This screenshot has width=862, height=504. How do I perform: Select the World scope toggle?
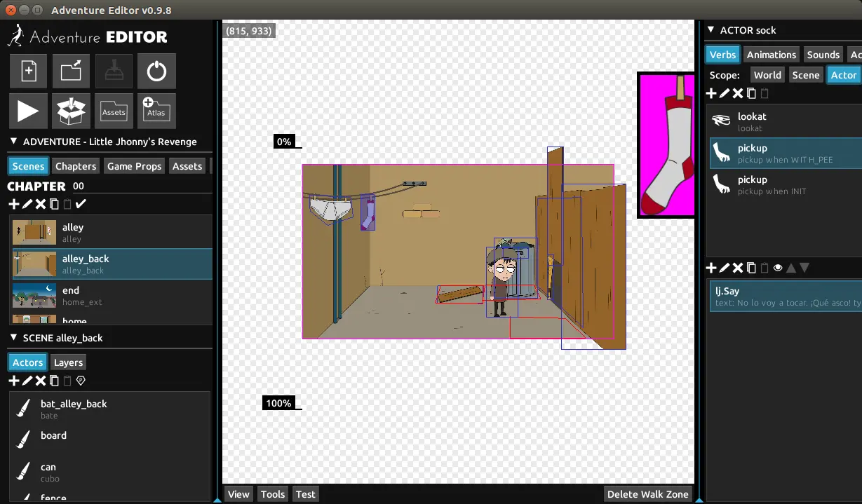[767, 75]
